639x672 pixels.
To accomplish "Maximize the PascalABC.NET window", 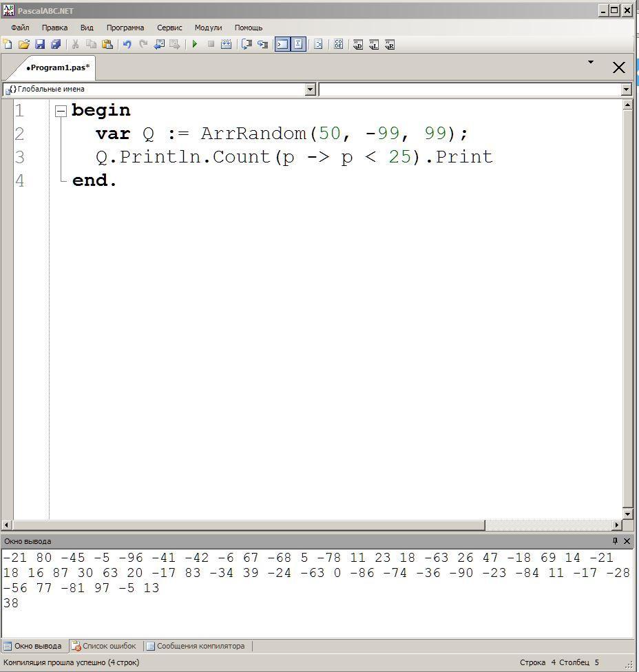I will pos(614,10).
